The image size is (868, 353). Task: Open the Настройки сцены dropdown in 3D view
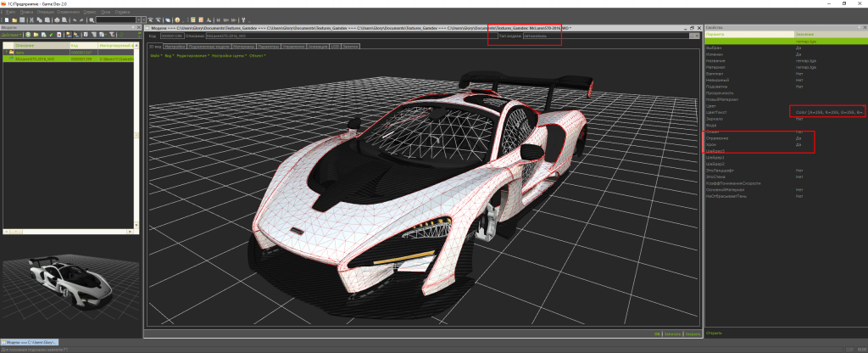click(229, 55)
